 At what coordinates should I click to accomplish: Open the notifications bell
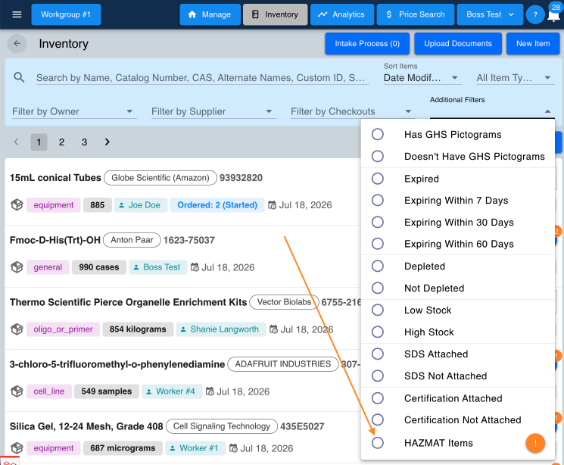click(x=553, y=16)
